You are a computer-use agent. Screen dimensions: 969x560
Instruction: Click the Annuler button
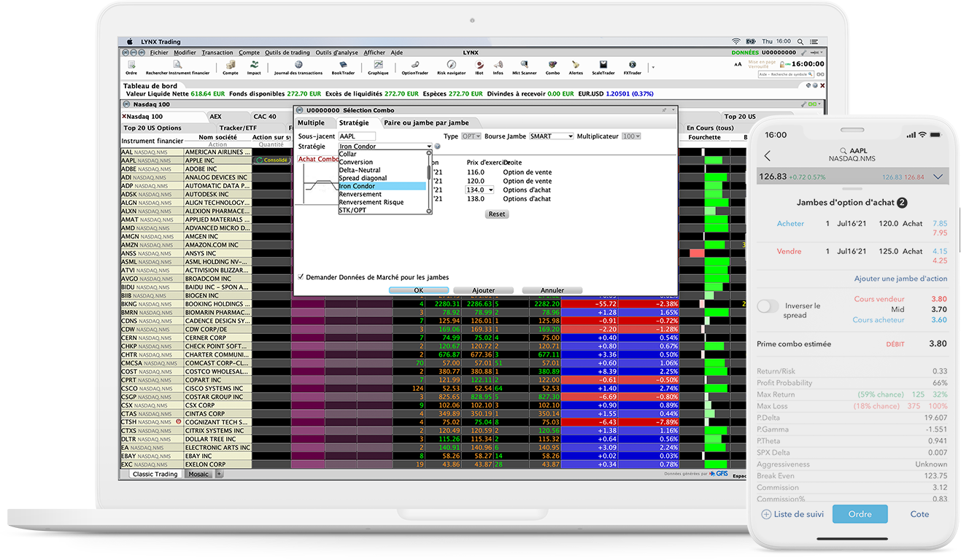tap(552, 290)
